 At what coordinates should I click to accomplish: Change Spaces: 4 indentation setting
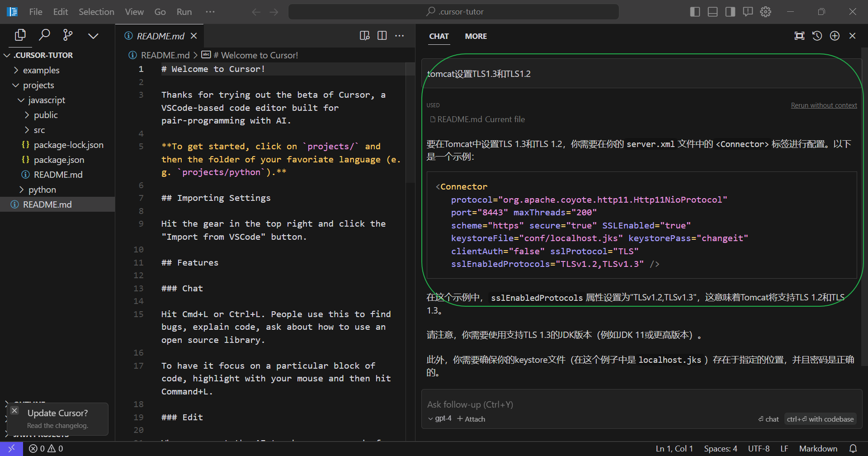pos(720,448)
